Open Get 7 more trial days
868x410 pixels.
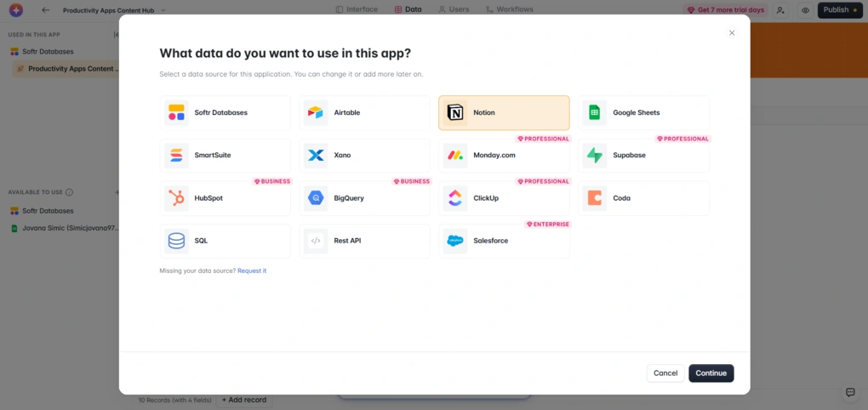725,10
